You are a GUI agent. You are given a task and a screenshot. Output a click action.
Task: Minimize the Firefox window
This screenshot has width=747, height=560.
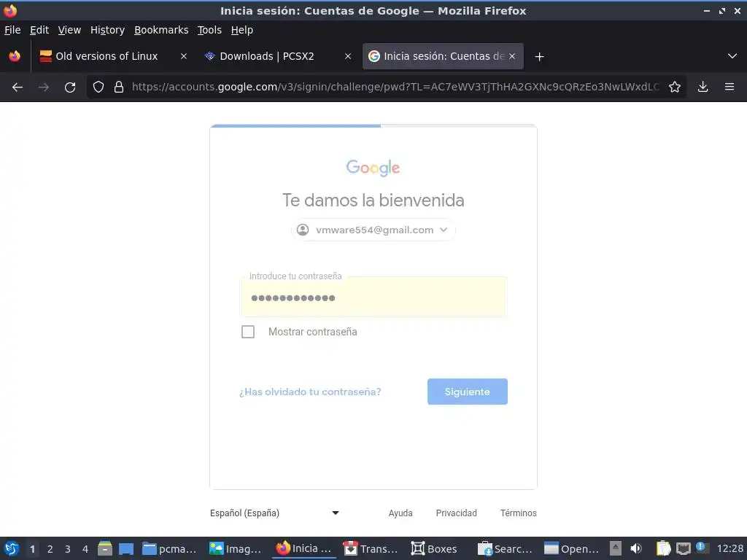707,10
